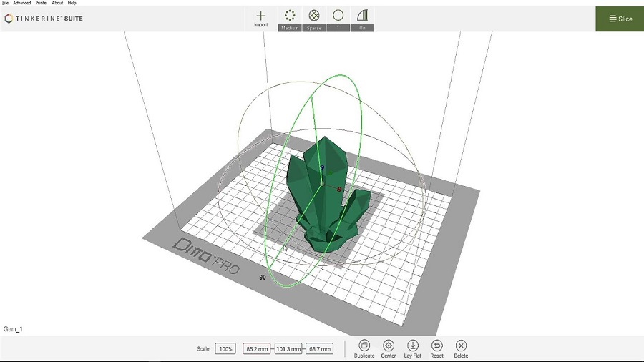Open the wall thickness circle setting
This screenshot has height=362, width=644.
(x=338, y=19)
